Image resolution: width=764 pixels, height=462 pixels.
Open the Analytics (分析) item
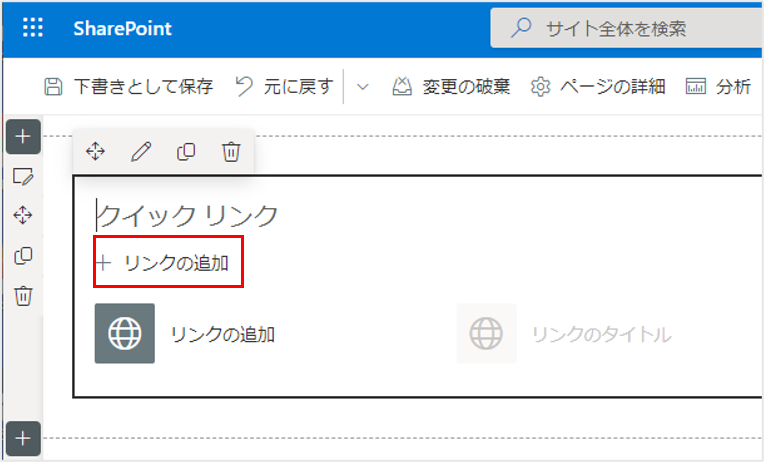pos(718,87)
